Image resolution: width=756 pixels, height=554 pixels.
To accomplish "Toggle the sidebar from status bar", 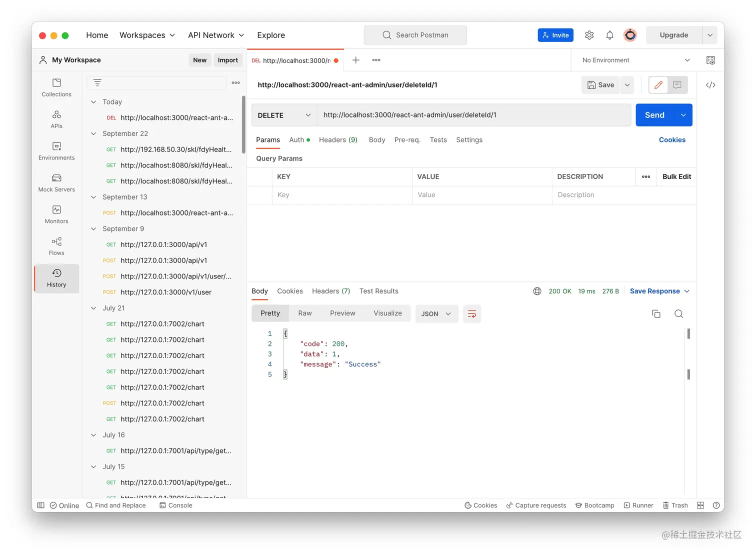I will point(41,505).
